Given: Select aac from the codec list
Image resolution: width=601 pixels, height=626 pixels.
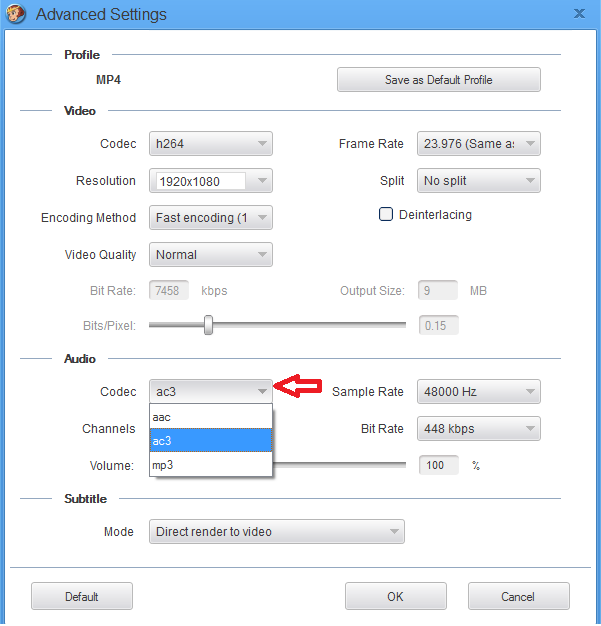Looking at the screenshot, I should coord(211,417).
